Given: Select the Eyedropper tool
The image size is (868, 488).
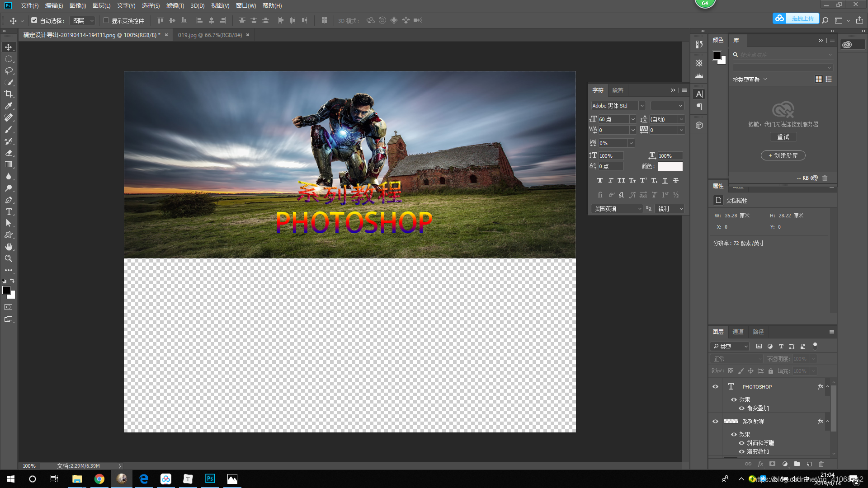Looking at the screenshot, I should 9,106.
